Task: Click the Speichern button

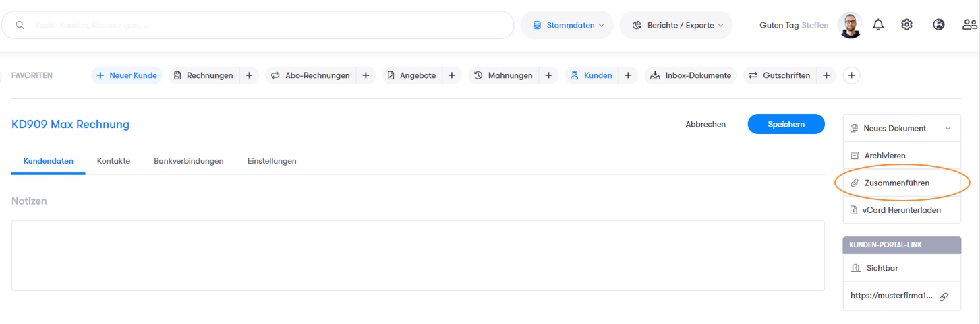Action: coord(786,125)
